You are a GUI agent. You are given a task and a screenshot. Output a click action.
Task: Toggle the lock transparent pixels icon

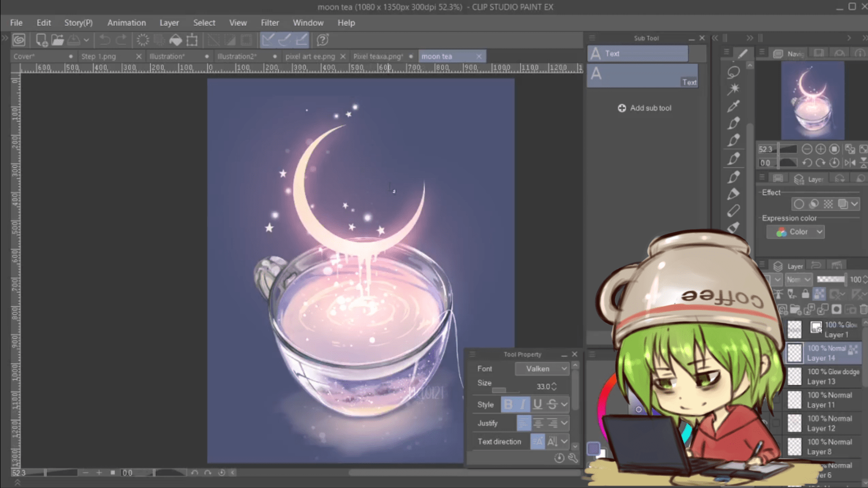coord(819,294)
